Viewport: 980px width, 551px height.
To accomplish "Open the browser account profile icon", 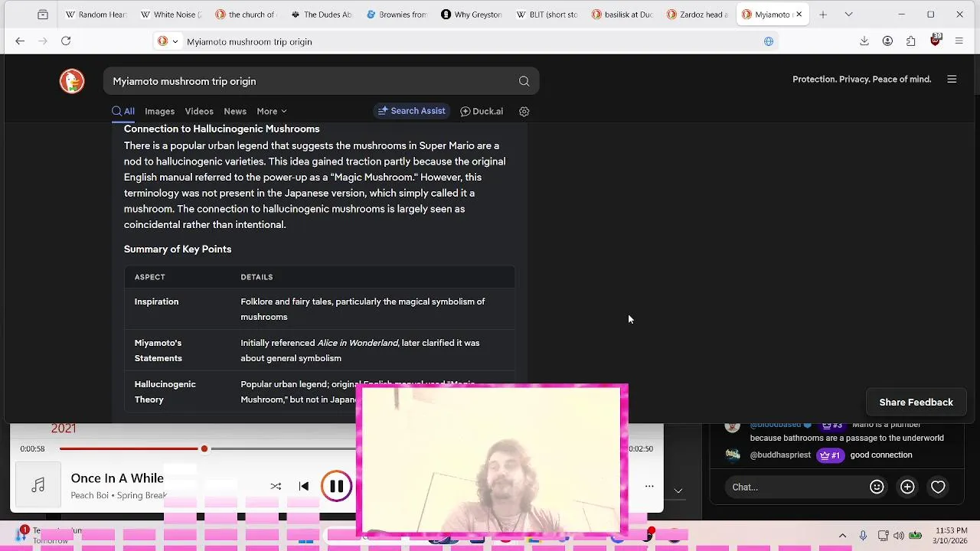I will [x=887, y=41].
